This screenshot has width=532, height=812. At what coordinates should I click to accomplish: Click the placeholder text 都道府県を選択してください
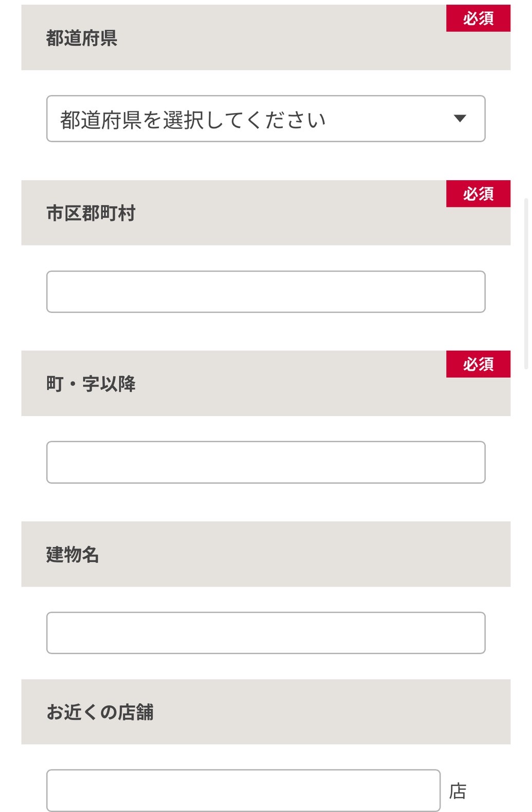click(x=193, y=118)
